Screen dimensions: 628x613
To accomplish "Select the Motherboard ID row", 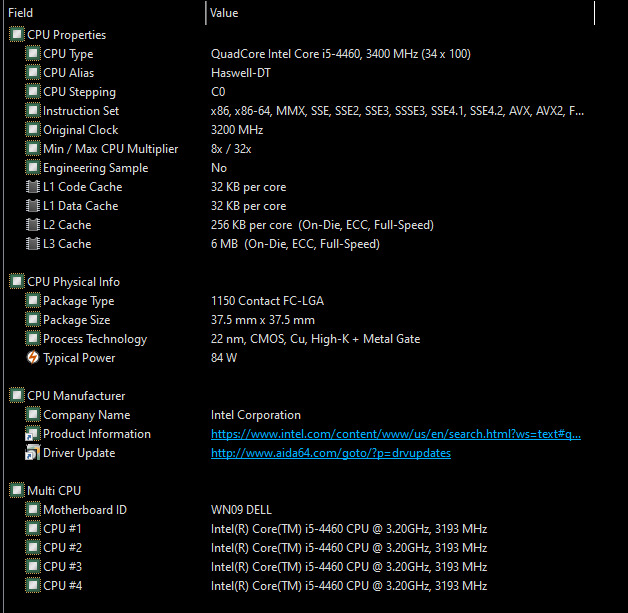I will tap(84, 510).
